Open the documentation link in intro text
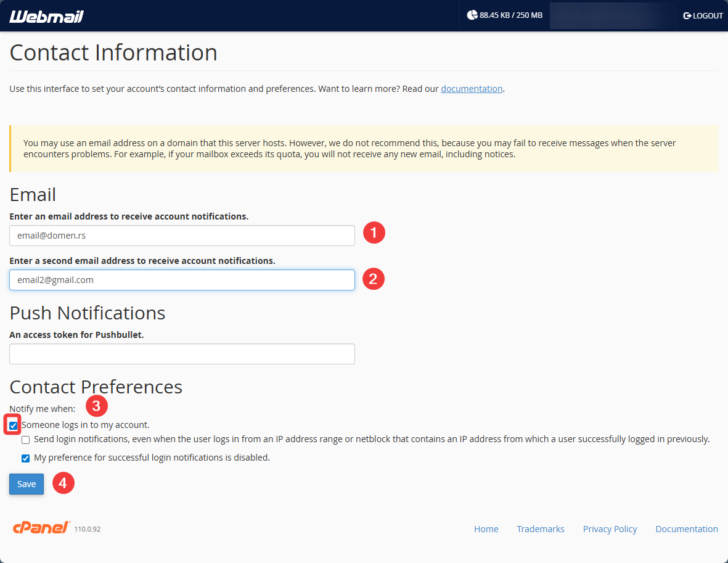 [472, 89]
